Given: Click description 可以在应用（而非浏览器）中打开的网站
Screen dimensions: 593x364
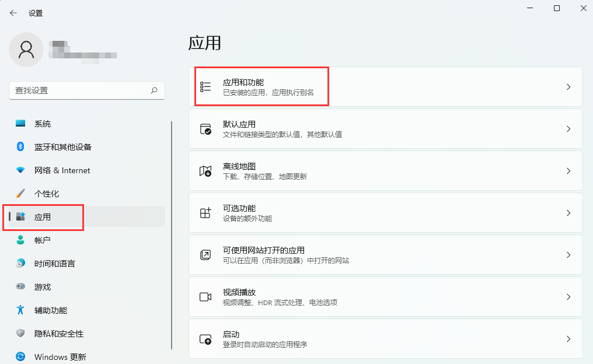Looking at the screenshot, I should tap(285, 260).
